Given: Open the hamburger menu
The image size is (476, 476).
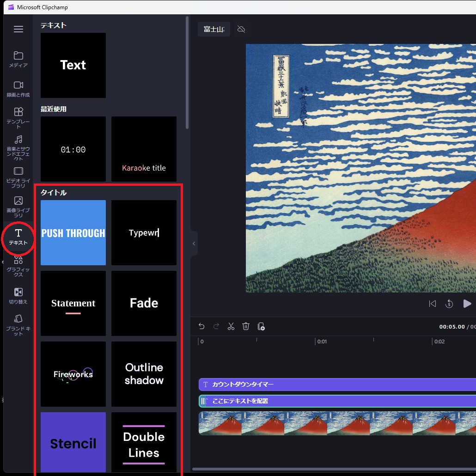Looking at the screenshot, I should (18, 29).
